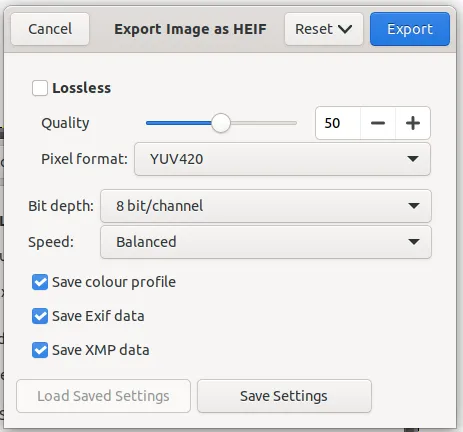Click the Bit depth label text
This screenshot has height=432, width=463.
click(x=61, y=206)
